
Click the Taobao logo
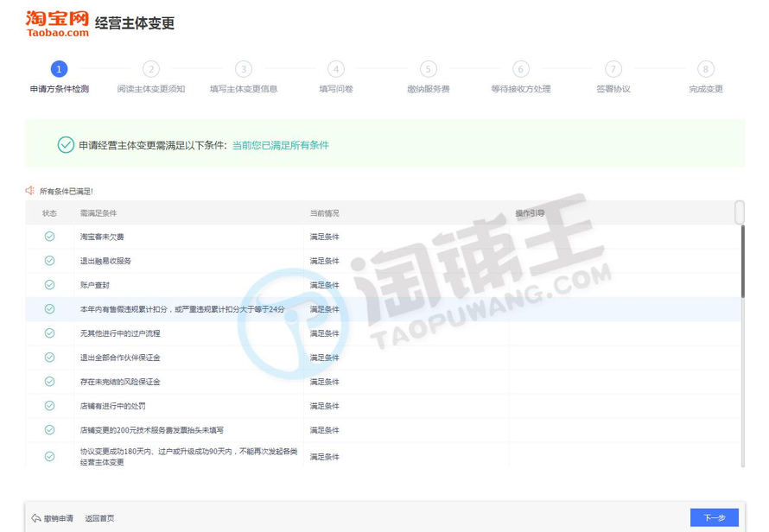[x=57, y=23]
